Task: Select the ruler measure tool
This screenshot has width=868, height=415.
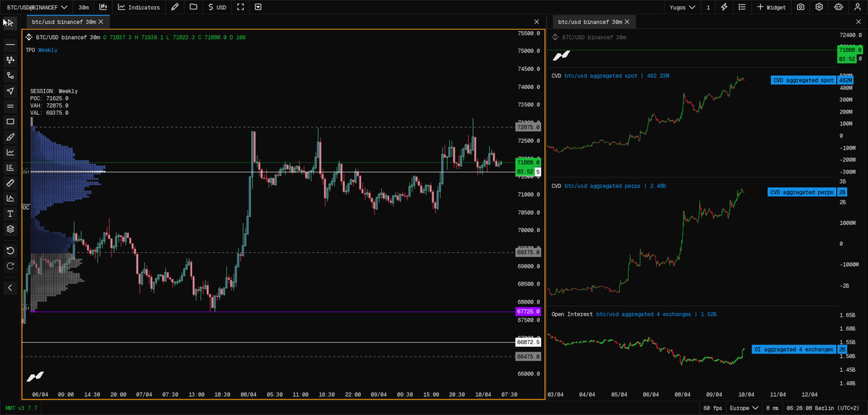Action: pos(10,183)
